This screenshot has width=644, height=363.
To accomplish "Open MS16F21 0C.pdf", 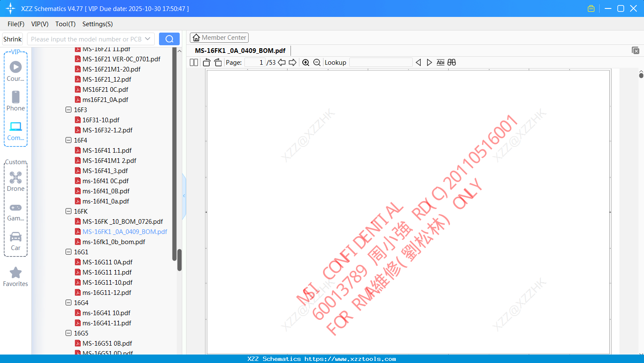I will tap(105, 89).
